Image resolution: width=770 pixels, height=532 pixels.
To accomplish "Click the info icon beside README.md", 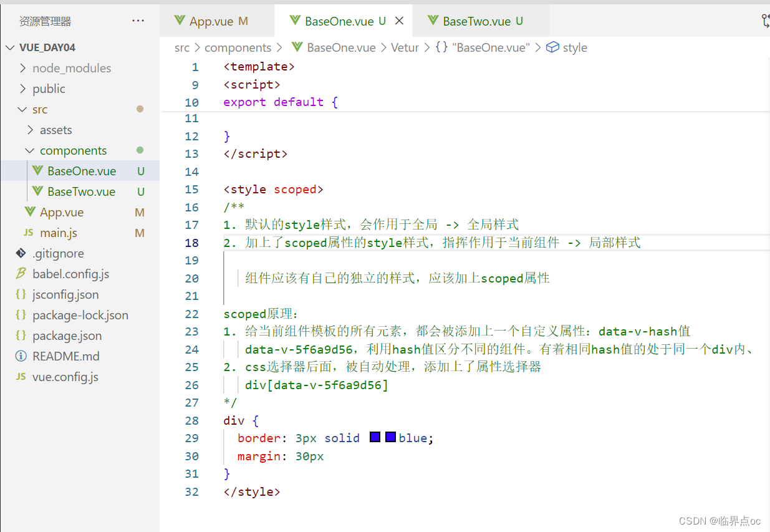I will tap(21, 356).
